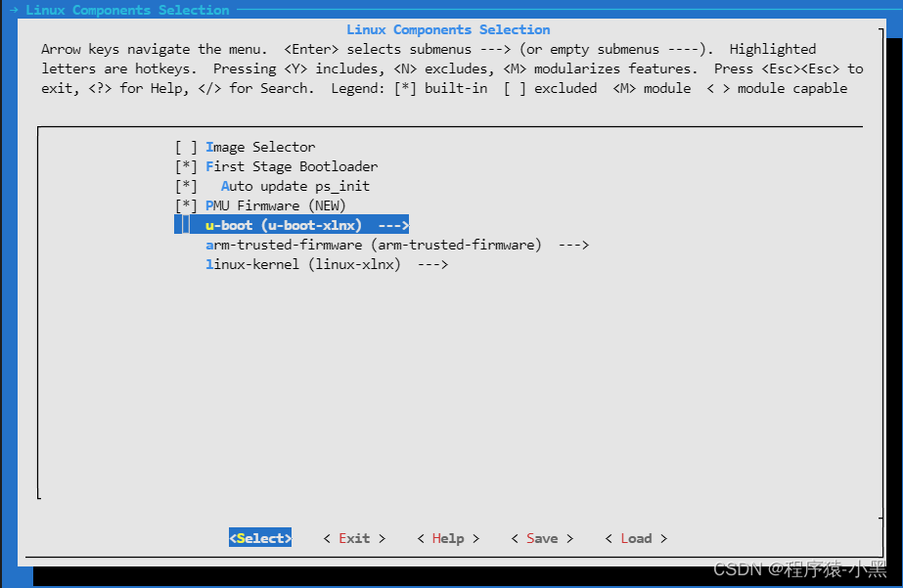Open the linux-kernel (linux-xlnx) submenu
Screen dimensions: 903x588
(327, 265)
